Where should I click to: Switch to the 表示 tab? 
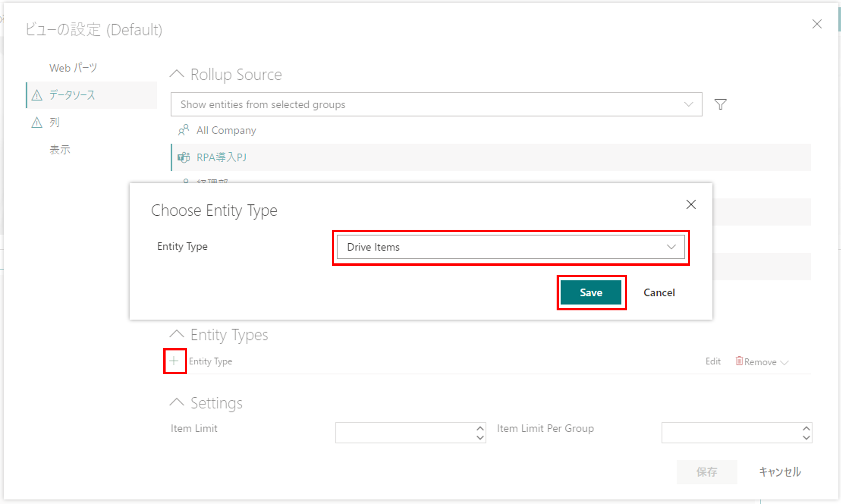(60, 150)
